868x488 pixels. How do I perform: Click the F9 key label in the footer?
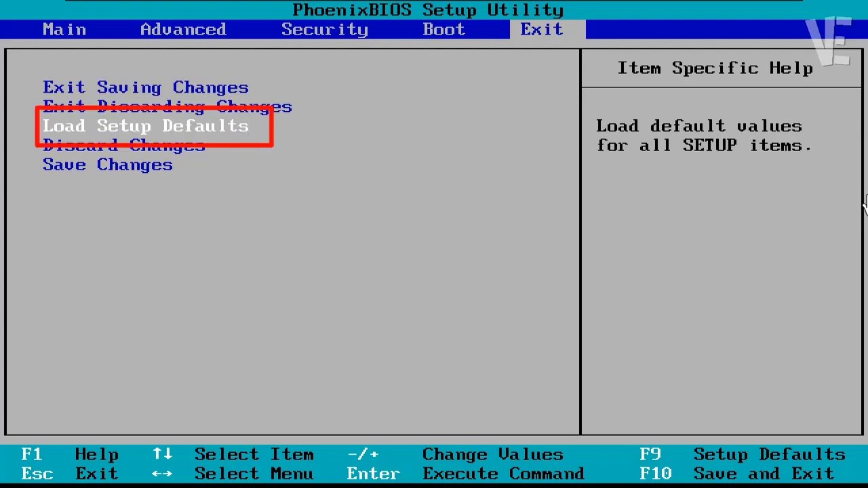[650, 454]
